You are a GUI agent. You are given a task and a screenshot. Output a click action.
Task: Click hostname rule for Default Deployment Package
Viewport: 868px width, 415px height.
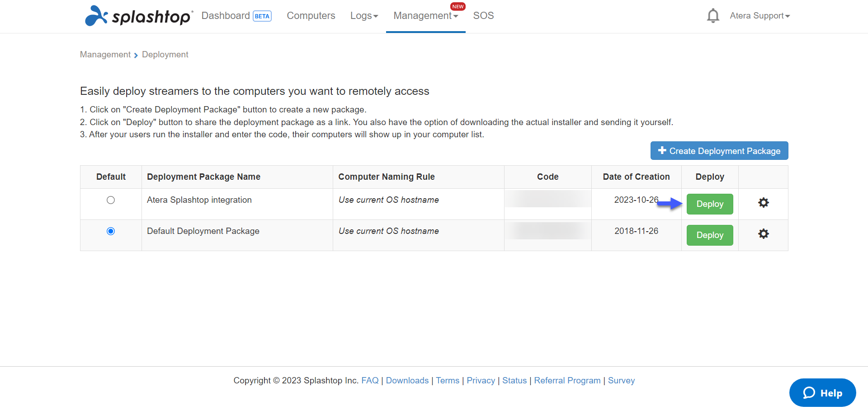389,231
